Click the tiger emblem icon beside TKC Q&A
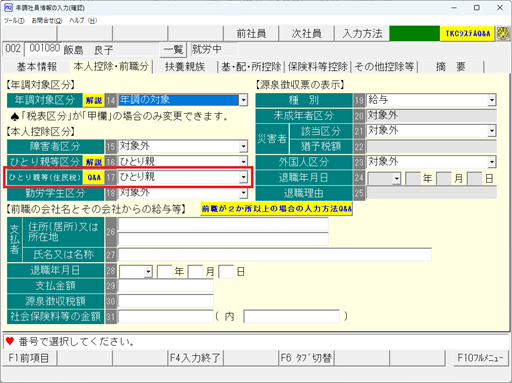This screenshot has height=383, width=512. pyautogui.click(x=503, y=34)
